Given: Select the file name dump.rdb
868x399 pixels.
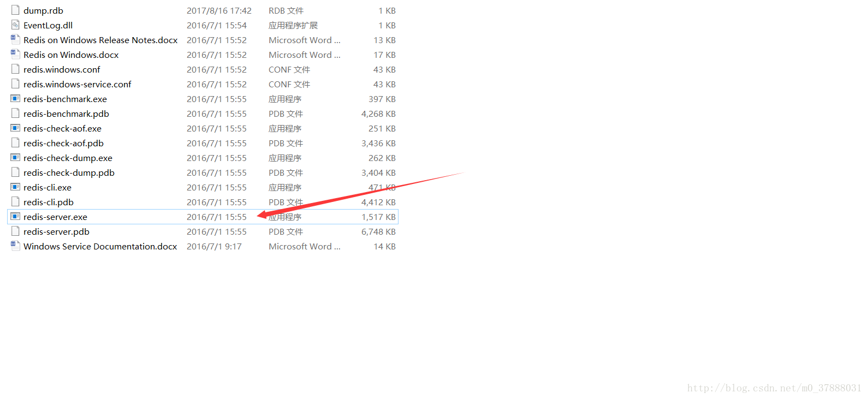Looking at the screenshot, I should [x=43, y=11].
